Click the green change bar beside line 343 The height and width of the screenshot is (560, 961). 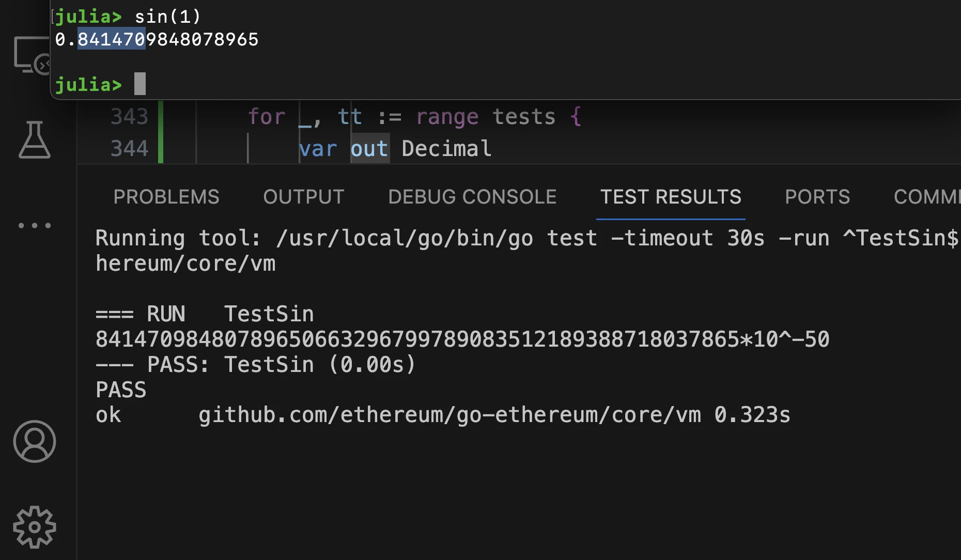click(x=161, y=117)
